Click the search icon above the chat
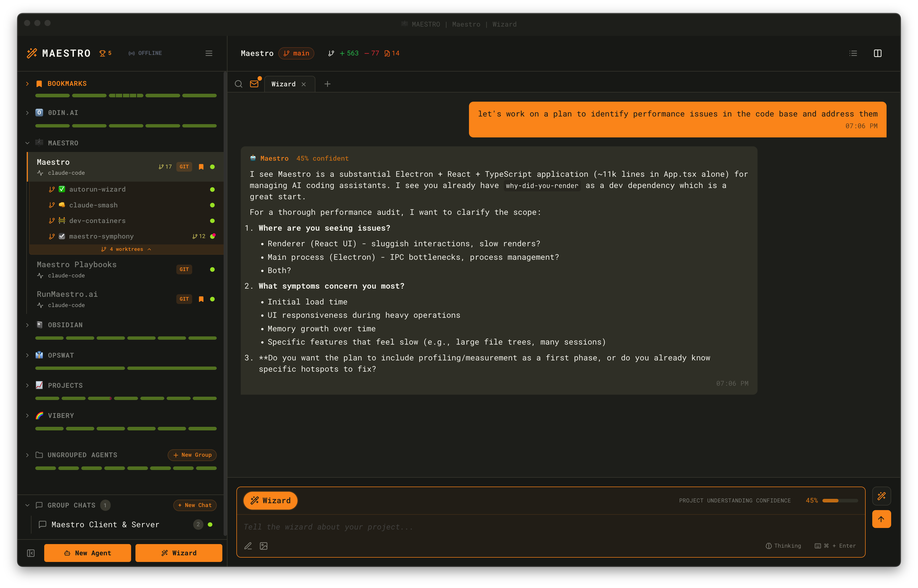 [x=238, y=84]
